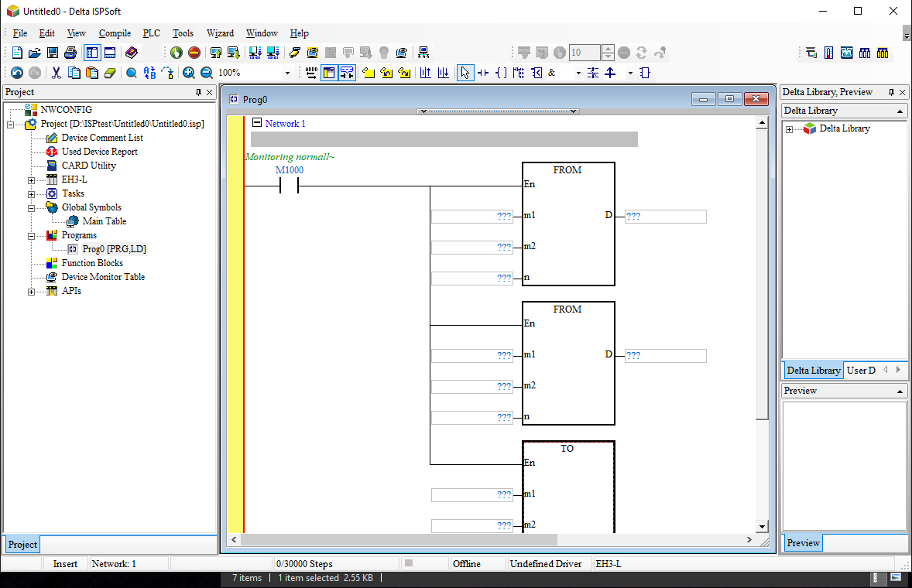
Task: Click the Insert Network yellow icon
Action: 370,73
